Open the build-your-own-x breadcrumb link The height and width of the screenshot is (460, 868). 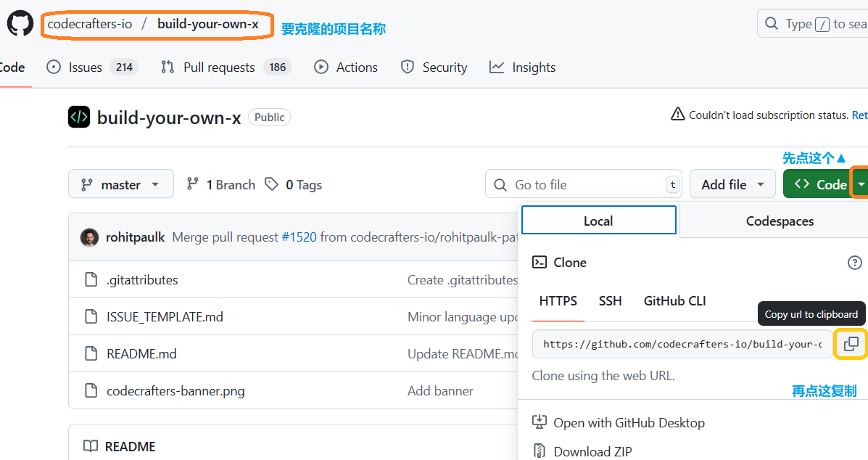click(x=207, y=24)
